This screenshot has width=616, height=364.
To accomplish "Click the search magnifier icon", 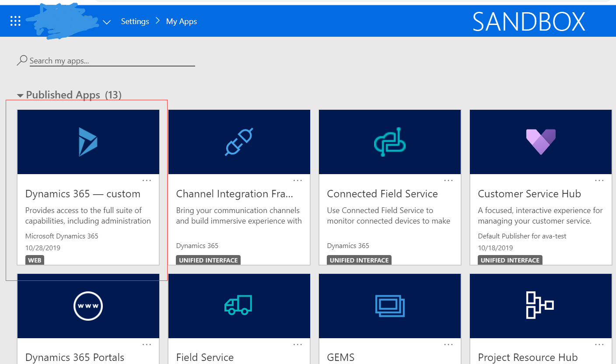I will [22, 60].
